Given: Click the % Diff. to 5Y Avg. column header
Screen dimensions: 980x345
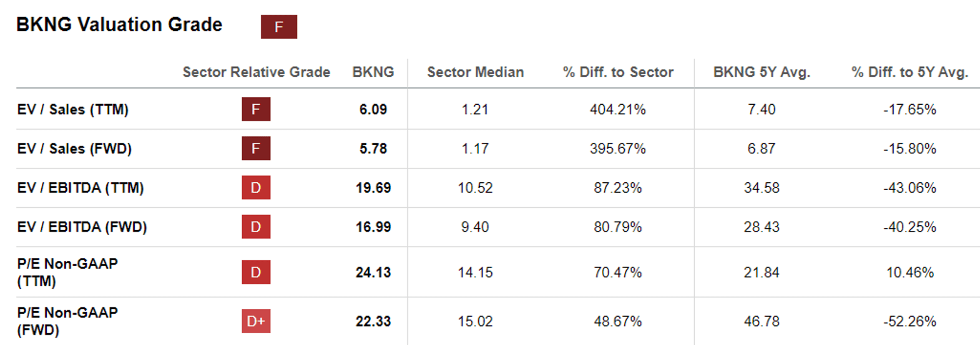Looking at the screenshot, I should coord(910,72).
